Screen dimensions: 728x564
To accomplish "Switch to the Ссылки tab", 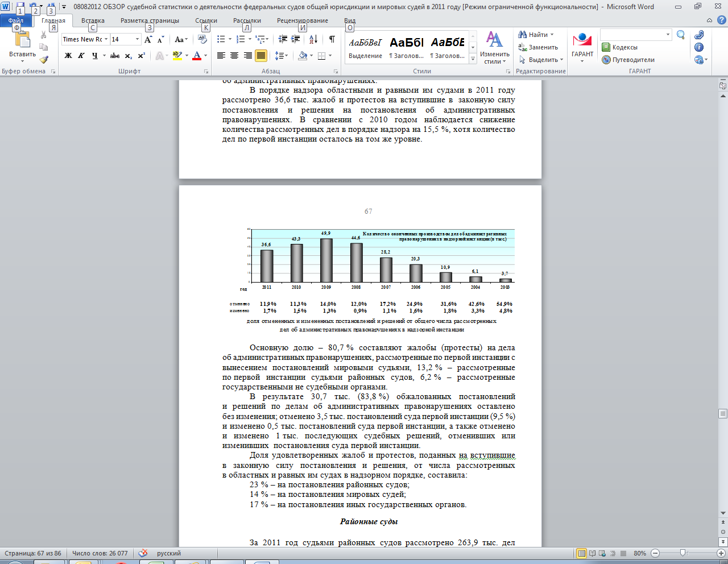I will click(206, 20).
